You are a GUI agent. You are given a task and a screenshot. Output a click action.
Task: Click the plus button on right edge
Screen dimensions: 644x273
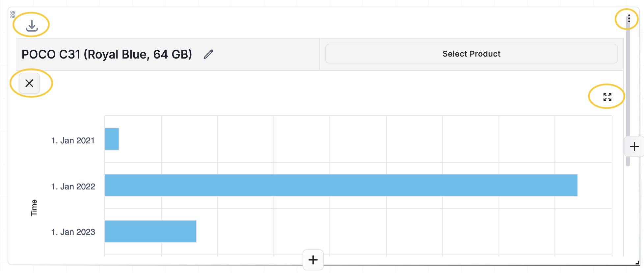tap(634, 146)
